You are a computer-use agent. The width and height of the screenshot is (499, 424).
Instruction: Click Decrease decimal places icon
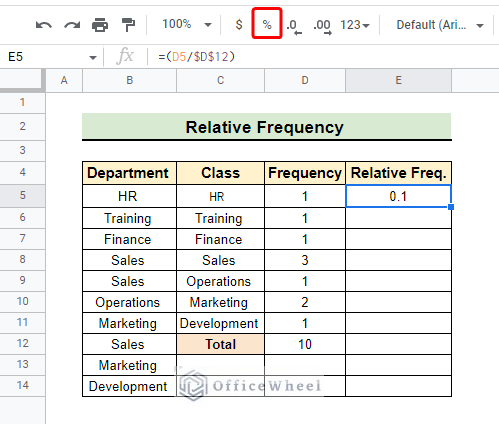click(x=294, y=26)
